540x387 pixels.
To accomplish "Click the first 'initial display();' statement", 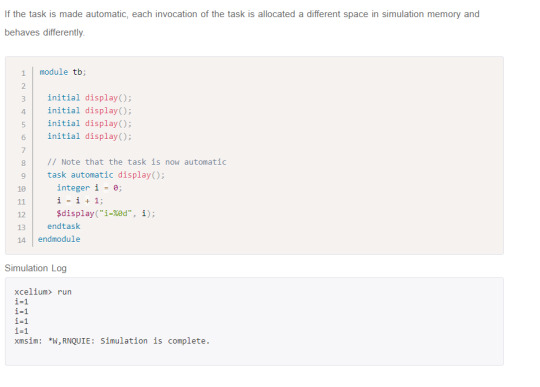I will tap(90, 98).
